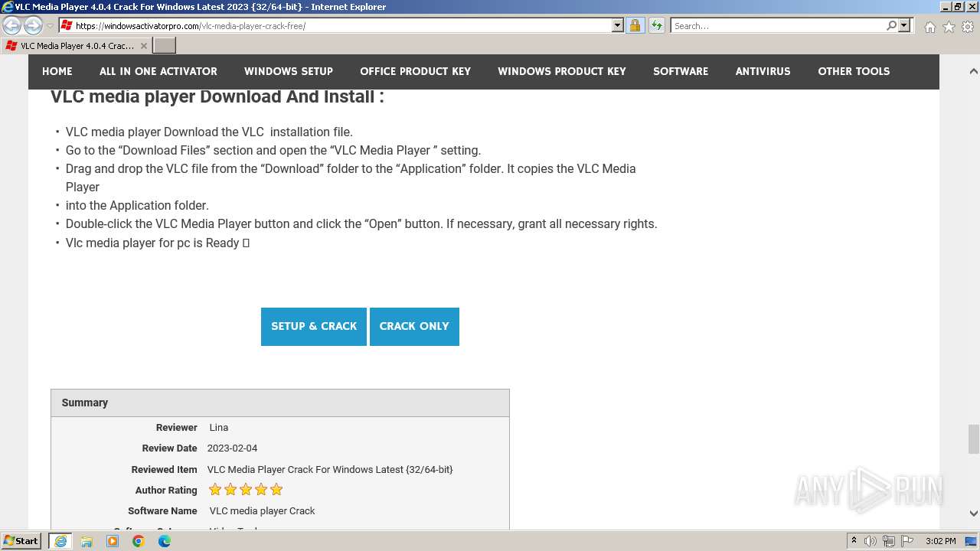Expand search provider dropdown arrow
Viewport: 980px width, 551px height.
[x=904, y=26]
